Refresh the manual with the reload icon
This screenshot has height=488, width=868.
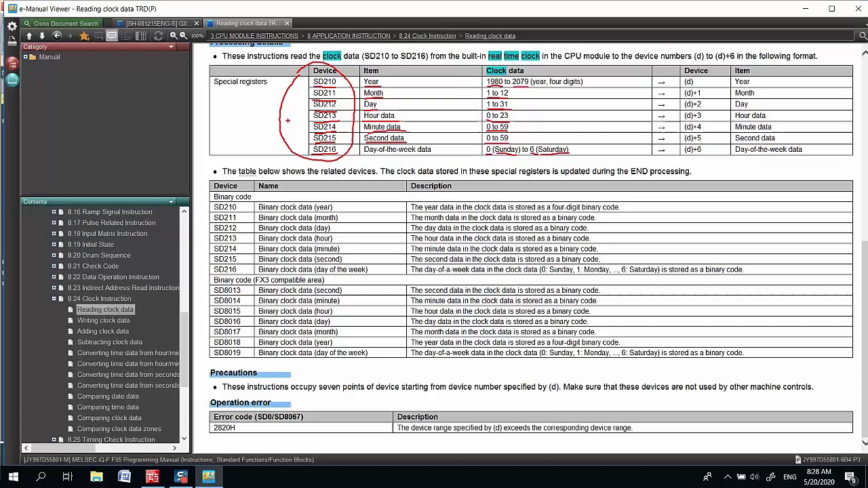pos(158,36)
